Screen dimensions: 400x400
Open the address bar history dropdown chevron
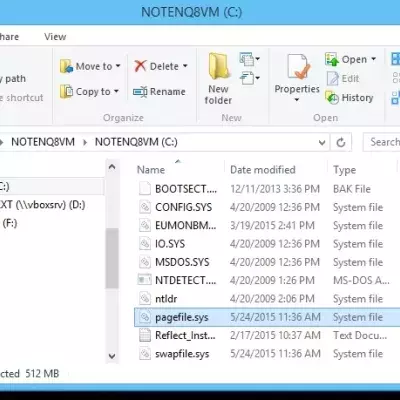click(322, 143)
